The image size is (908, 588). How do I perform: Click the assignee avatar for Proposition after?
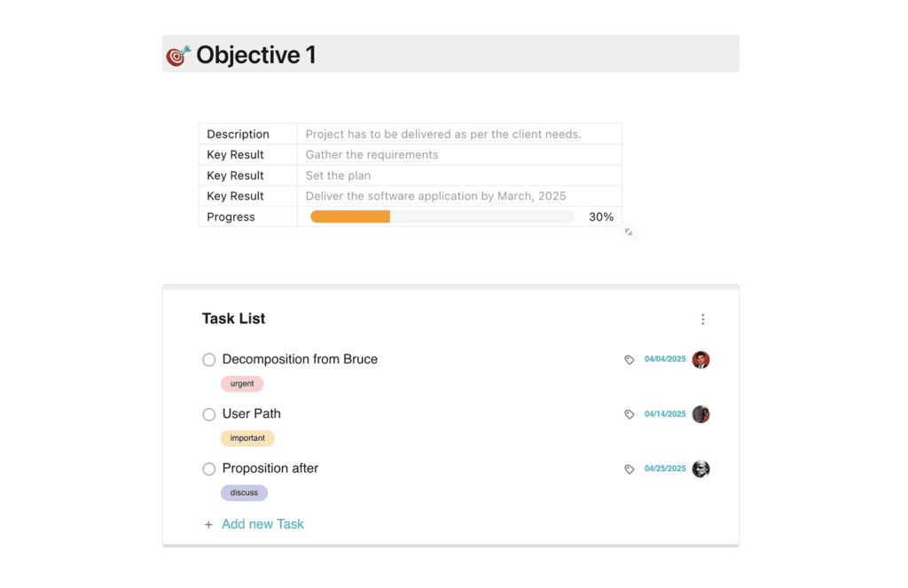(701, 468)
